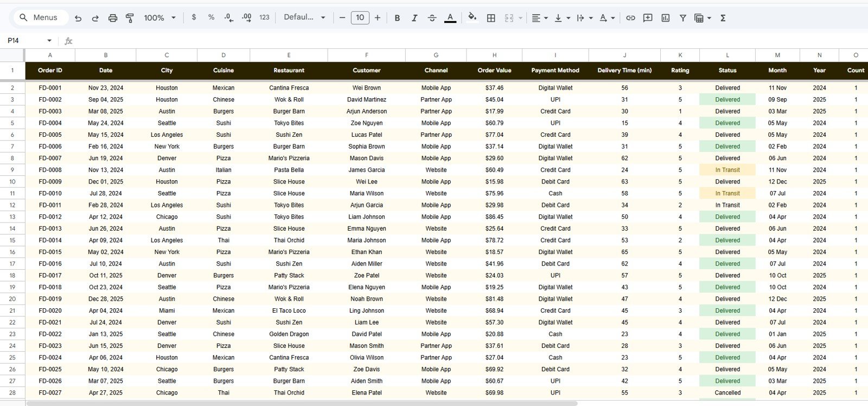Apply currency format with dollar icon
Image resolution: width=868 pixels, height=406 pixels.
(x=194, y=17)
